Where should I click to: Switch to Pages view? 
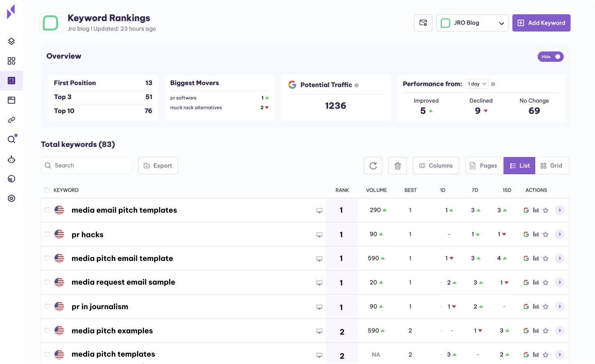484,166
